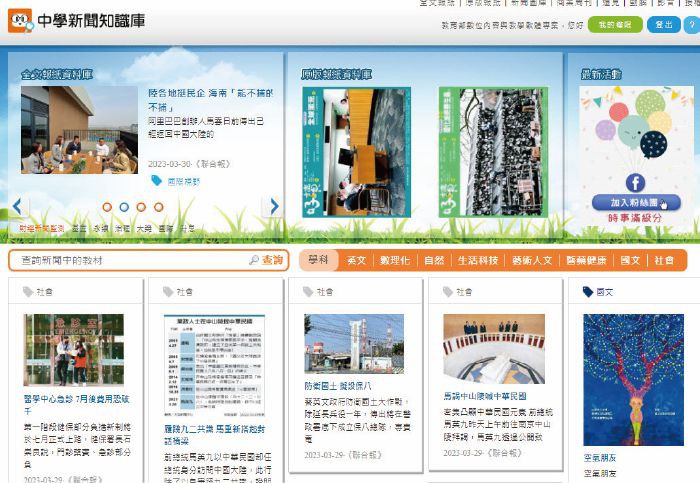Click the Facebook icon in 最新活動

635,182
